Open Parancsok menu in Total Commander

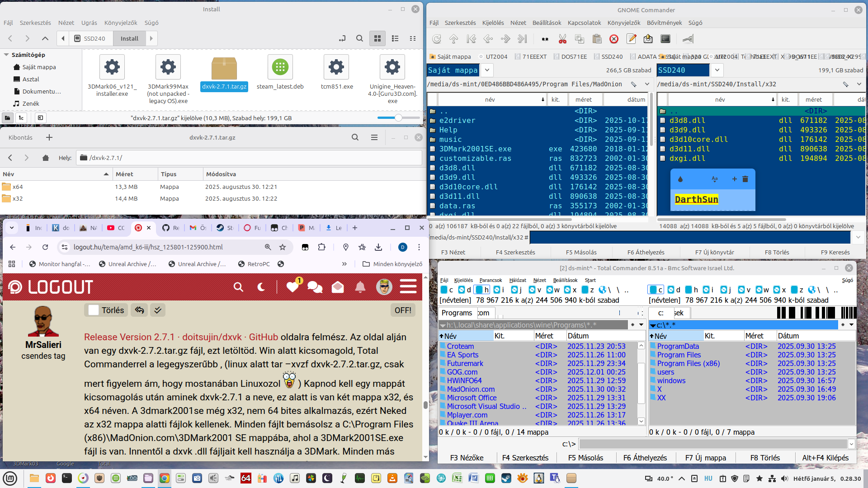[x=491, y=280]
